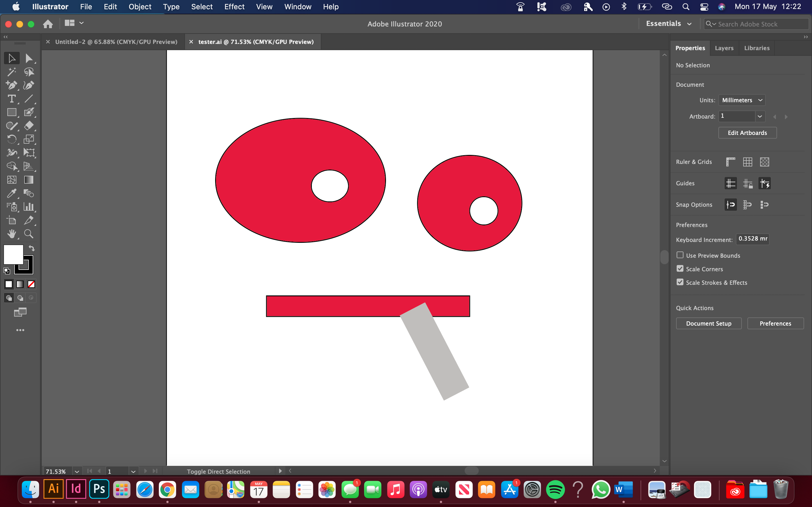Click the white fill color swatch

click(14, 254)
